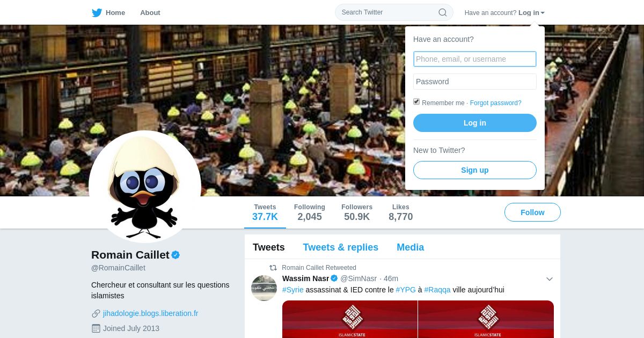Follow Romain Caillet with Follow button
This screenshot has height=338, width=644.
click(532, 212)
